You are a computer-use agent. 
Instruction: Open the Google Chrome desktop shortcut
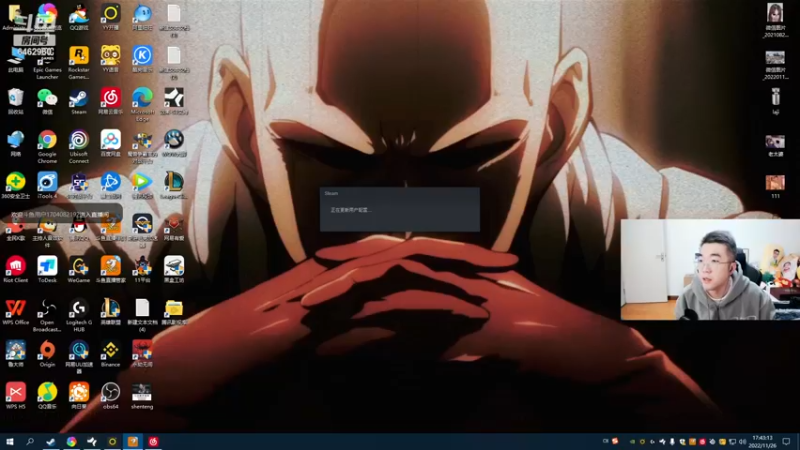coord(47,146)
